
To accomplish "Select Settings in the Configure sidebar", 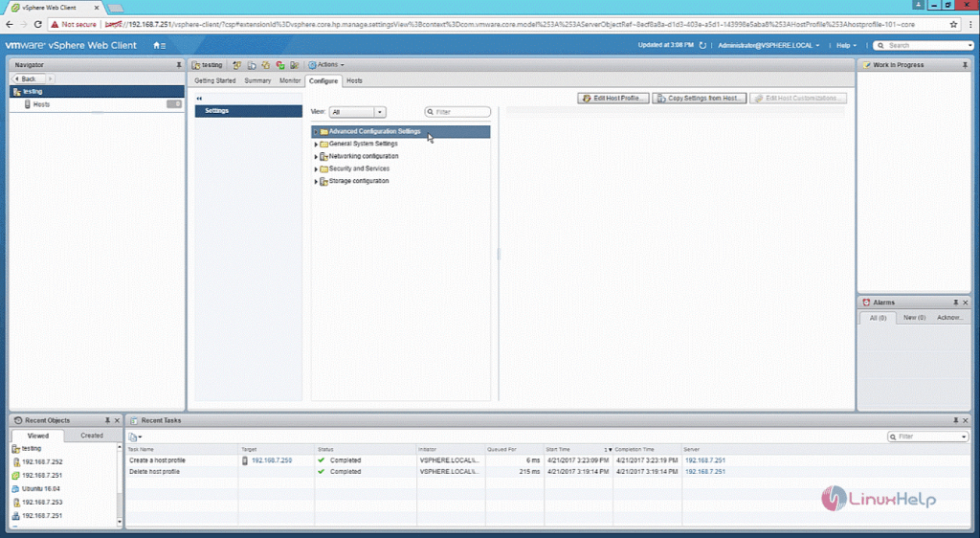I will (249, 111).
